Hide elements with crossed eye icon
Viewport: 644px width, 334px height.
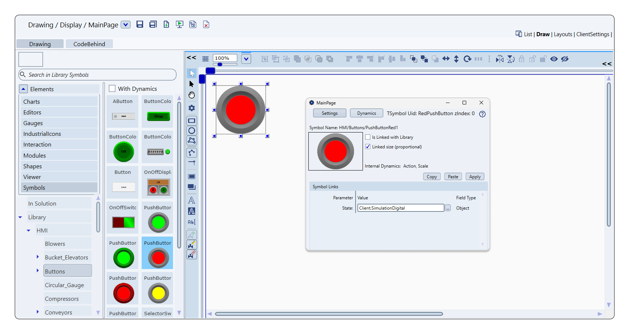click(x=565, y=59)
